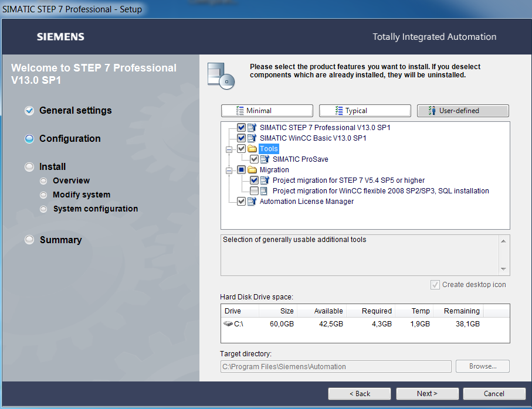The width and height of the screenshot is (532, 409).
Task: Click the Typical button's checklist icon
Action: [339, 111]
